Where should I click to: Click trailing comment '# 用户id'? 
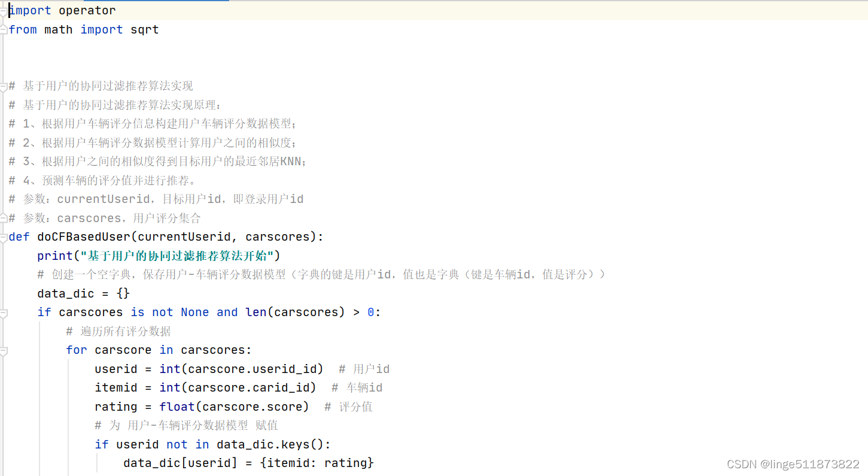(364, 369)
